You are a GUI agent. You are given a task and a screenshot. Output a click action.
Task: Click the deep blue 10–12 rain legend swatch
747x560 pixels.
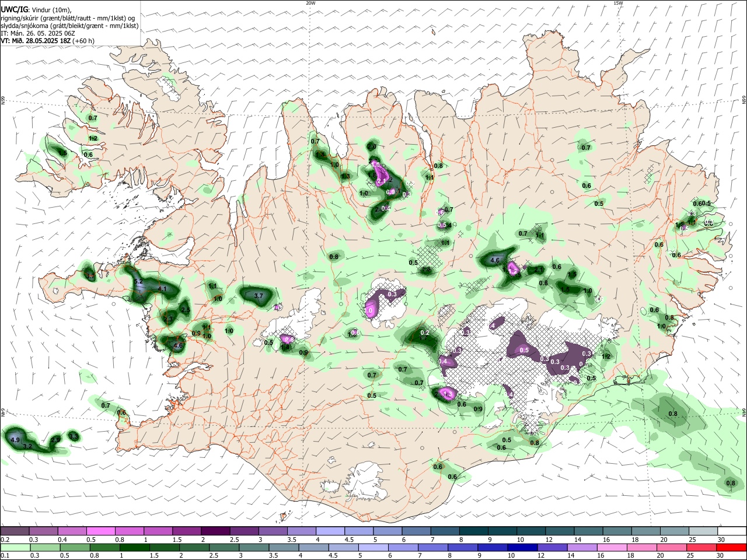[521, 548]
